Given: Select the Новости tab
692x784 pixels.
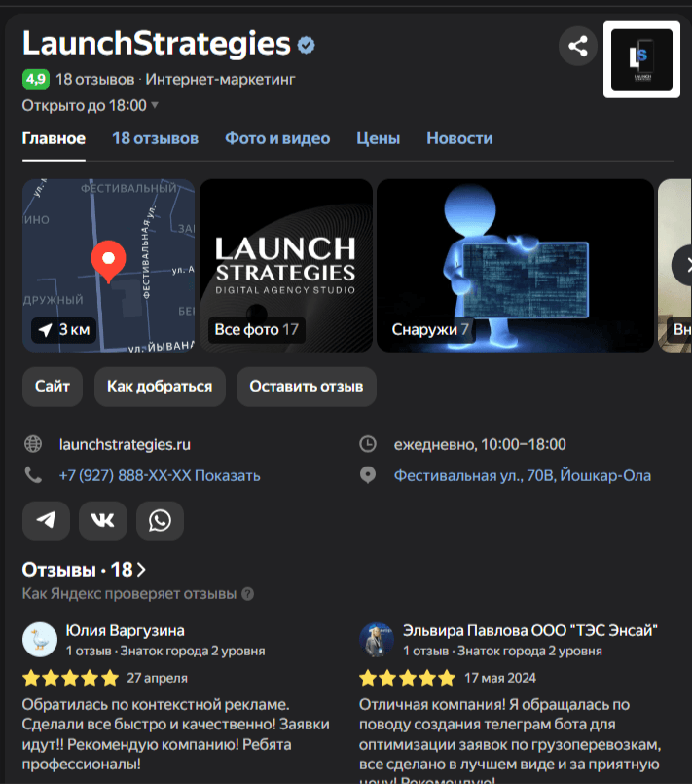Looking at the screenshot, I should tap(459, 138).
